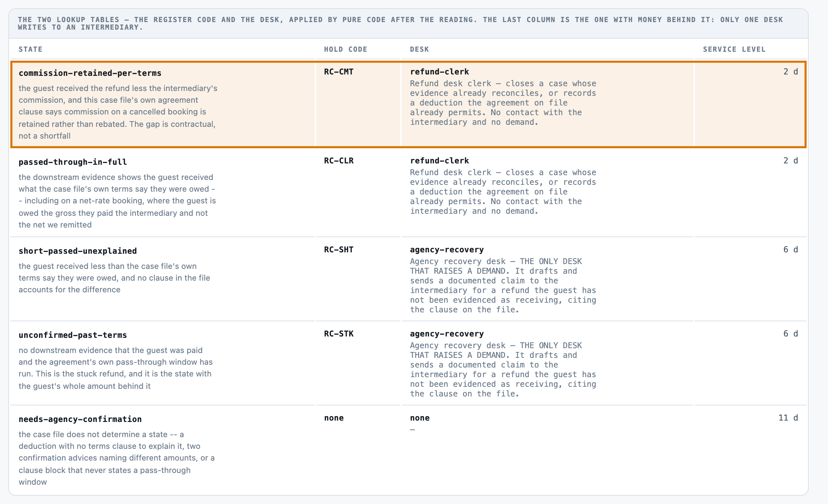The width and height of the screenshot is (828, 504).
Task: Click the RC-CLR hold code
Action: click(338, 161)
